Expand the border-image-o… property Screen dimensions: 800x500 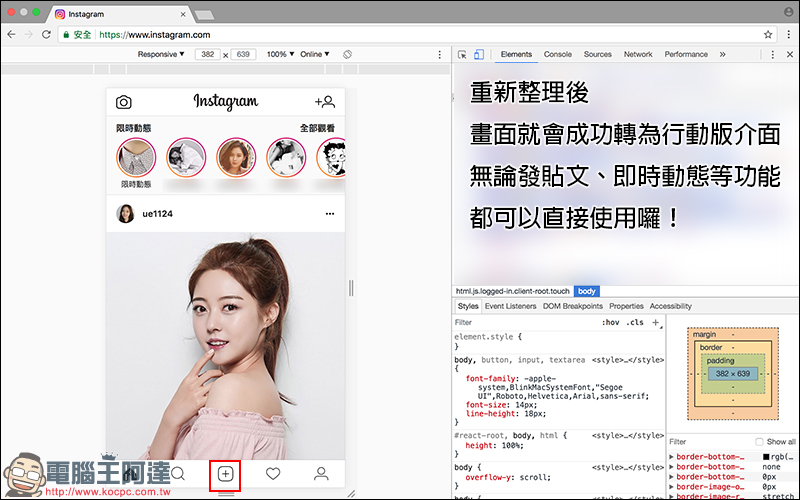click(671, 487)
